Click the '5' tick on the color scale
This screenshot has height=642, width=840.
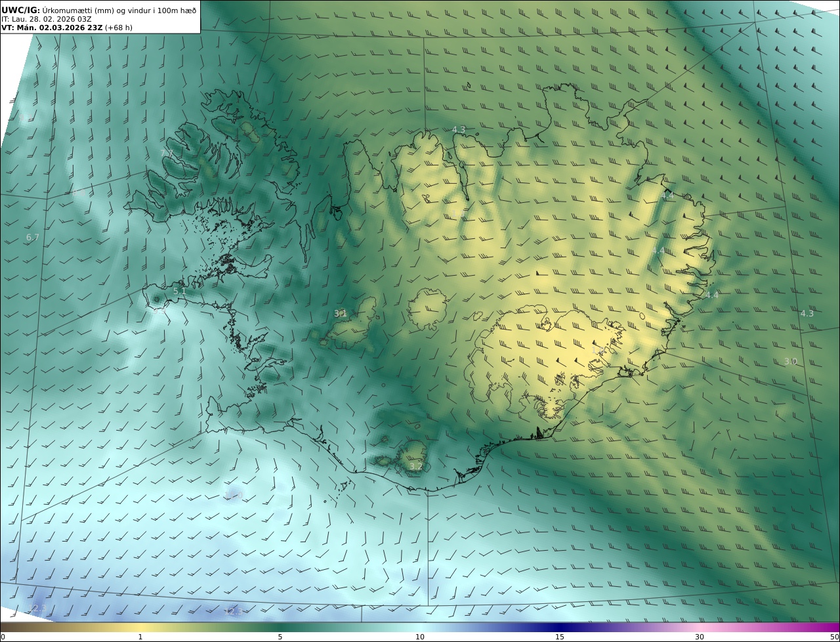280,637
